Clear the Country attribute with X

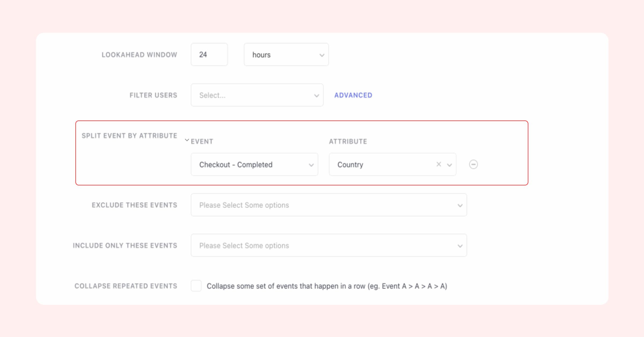click(x=439, y=164)
